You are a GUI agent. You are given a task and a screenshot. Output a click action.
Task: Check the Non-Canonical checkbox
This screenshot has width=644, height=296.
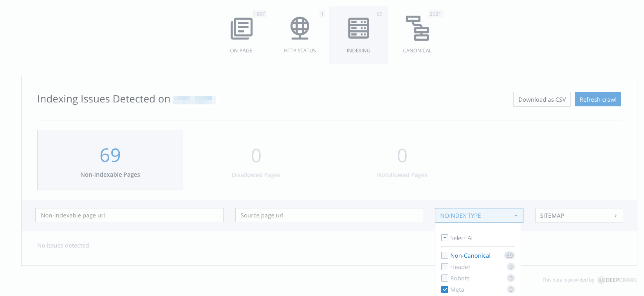click(x=445, y=255)
